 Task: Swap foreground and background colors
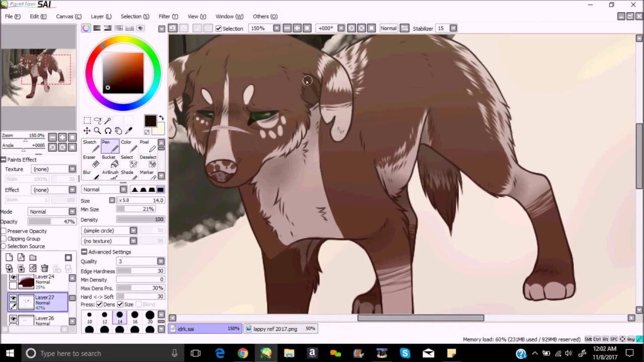click(161, 118)
